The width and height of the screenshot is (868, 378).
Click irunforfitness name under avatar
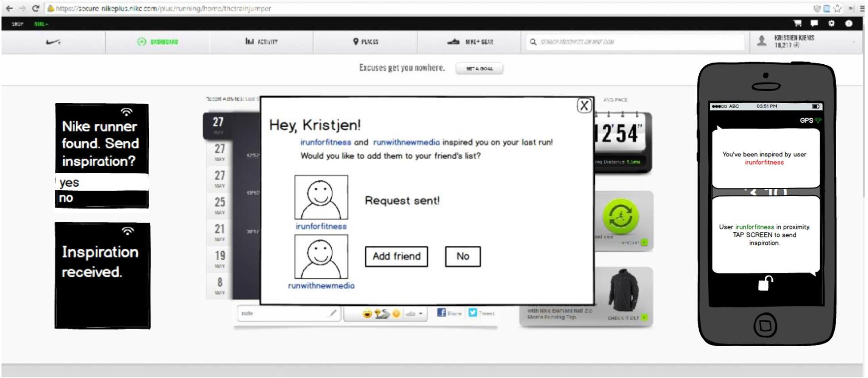click(x=321, y=226)
